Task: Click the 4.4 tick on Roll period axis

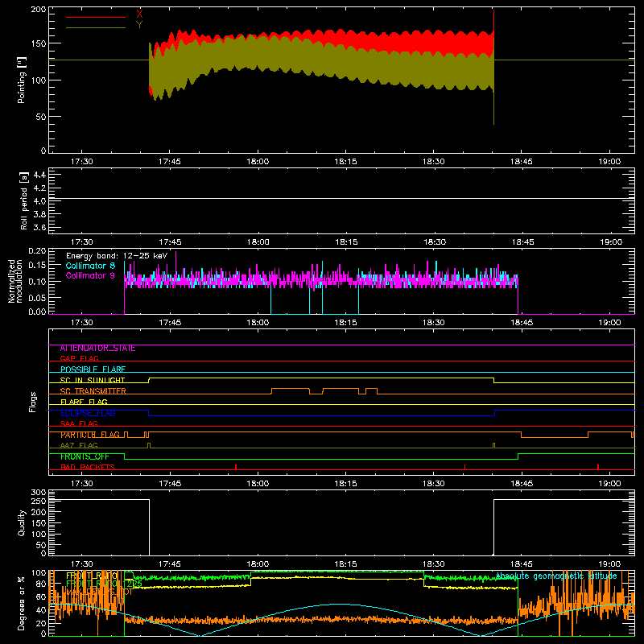Action: click(x=39, y=175)
